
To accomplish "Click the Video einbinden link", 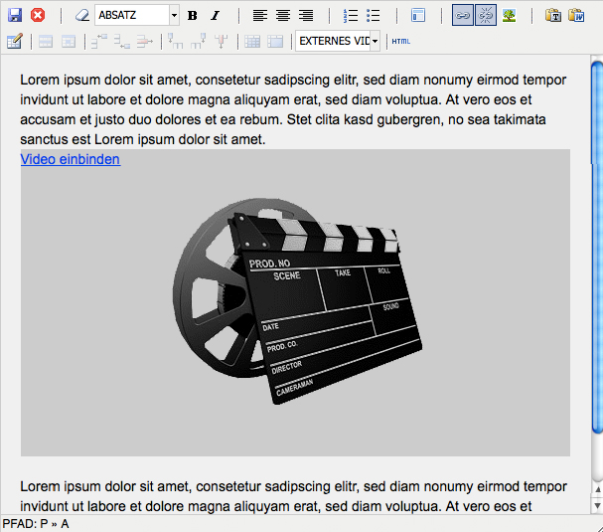I will (70, 159).
